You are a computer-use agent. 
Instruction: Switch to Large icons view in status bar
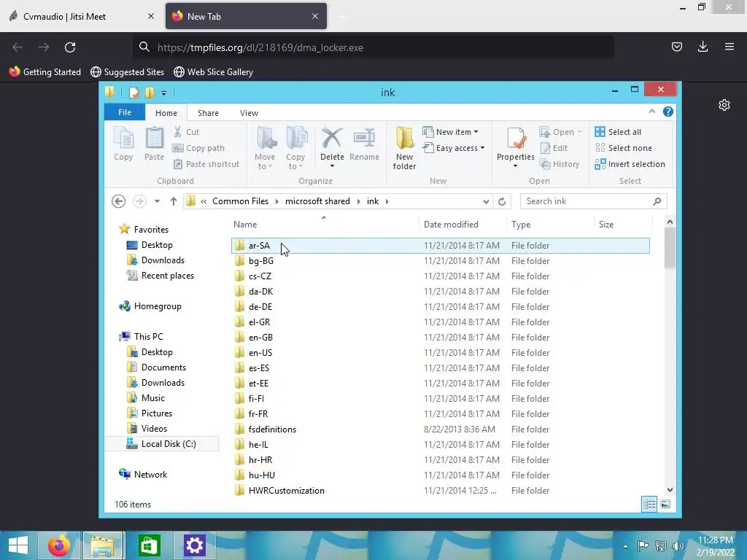[x=665, y=504]
